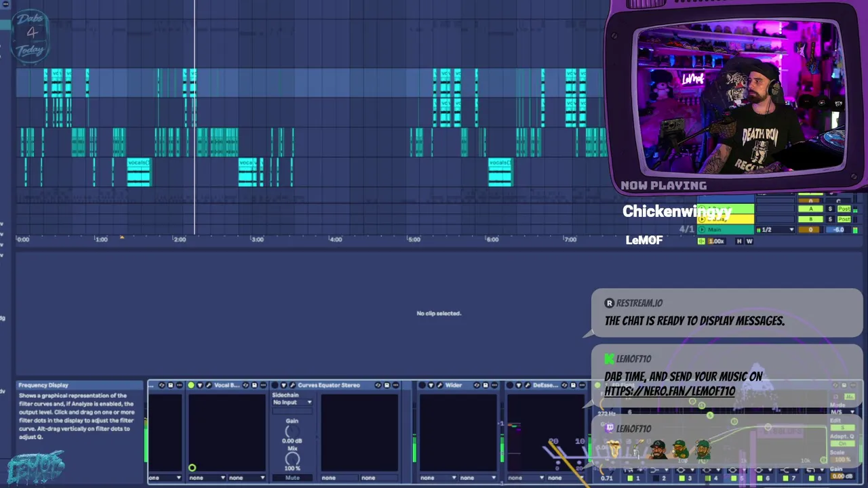Viewport: 868px width, 488px height.
Task: Open the options menu icon on Wider device
Action: pyautogui.click(x=494, y=385)
